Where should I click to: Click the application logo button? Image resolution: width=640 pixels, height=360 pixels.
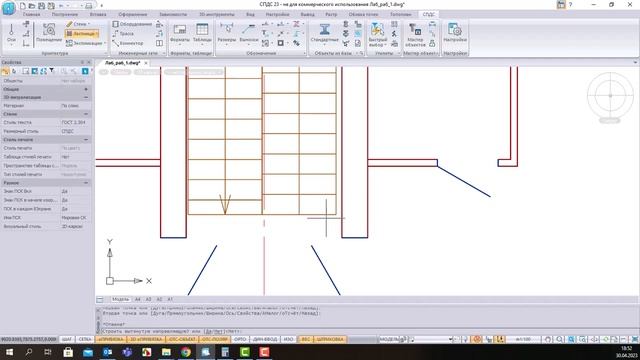point(8,7)
